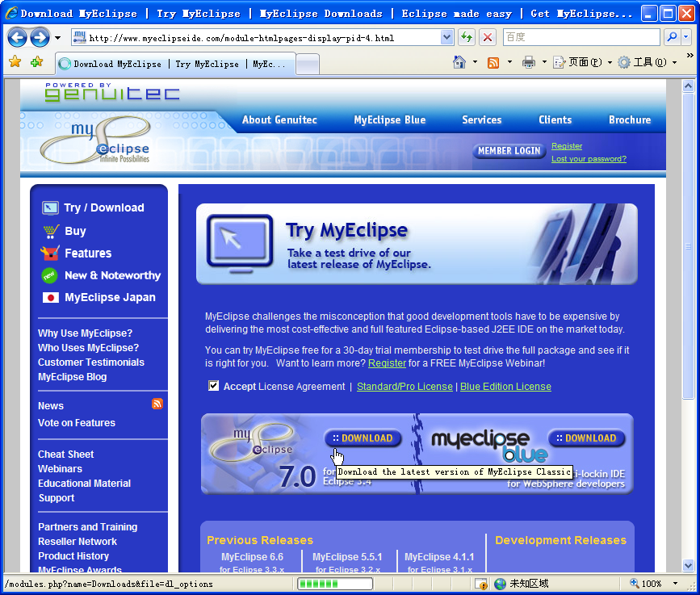Print the page with the printer icon
The image size is (700, 595).
coord(529,62)
